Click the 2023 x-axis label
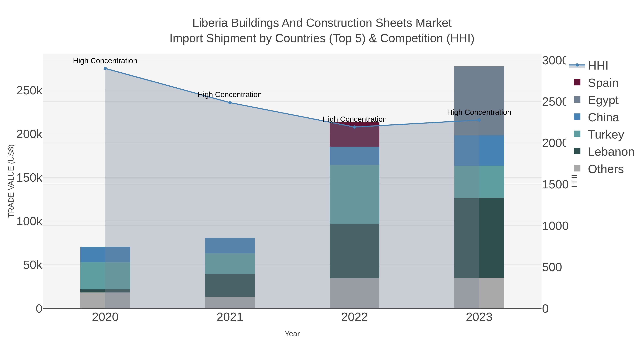 coord(479,317)
